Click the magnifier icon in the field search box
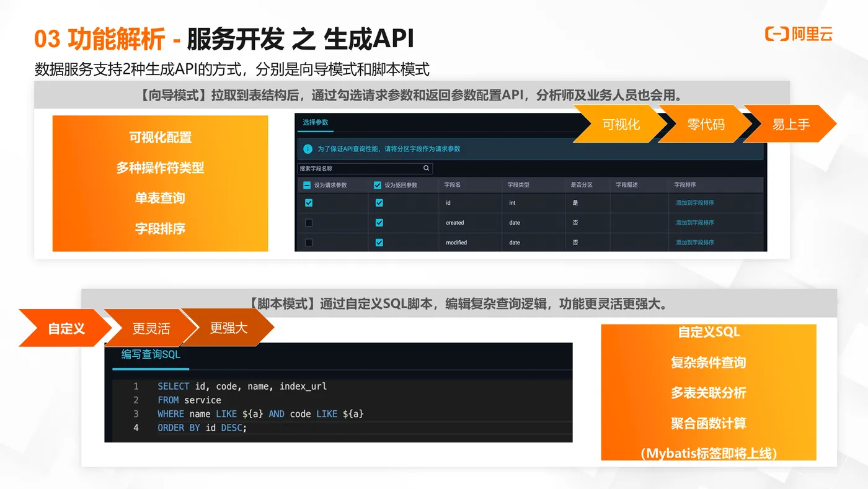This screenshot has width=868, height=489. coord(426,168)
